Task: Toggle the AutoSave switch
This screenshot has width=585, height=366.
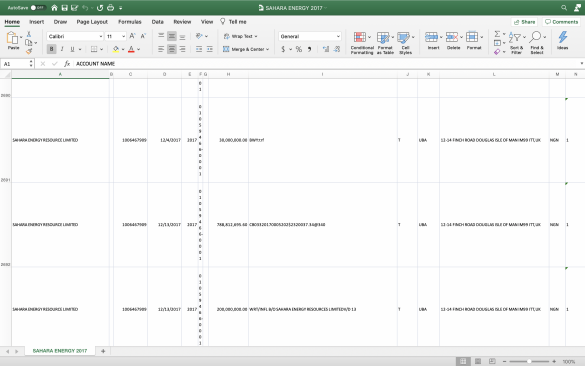Action: [38, 7]
